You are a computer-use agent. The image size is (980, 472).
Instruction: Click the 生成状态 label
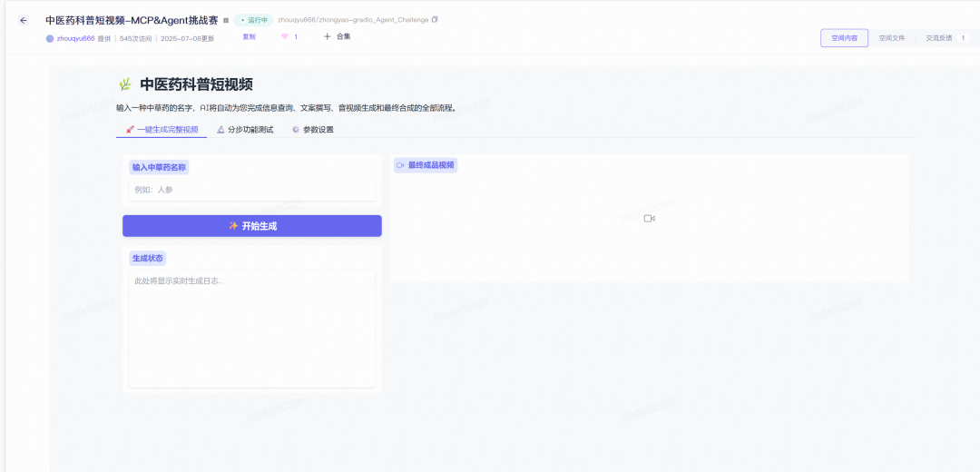click(148, 258)
